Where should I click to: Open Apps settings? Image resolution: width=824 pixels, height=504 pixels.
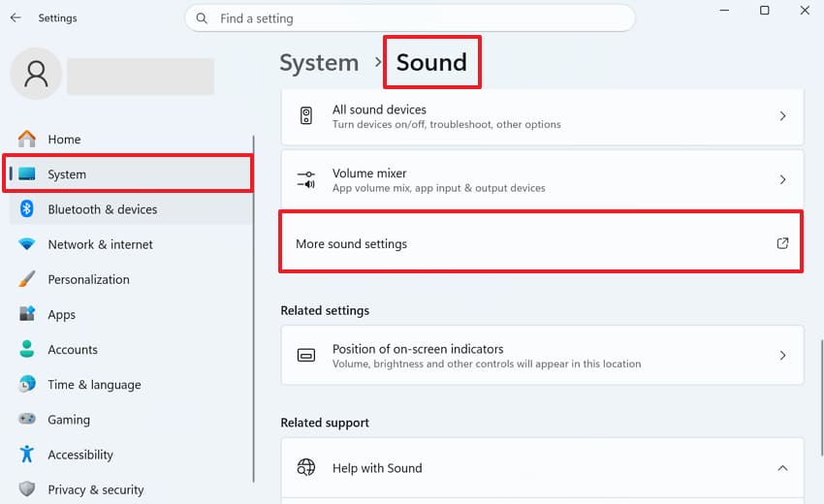130,314
